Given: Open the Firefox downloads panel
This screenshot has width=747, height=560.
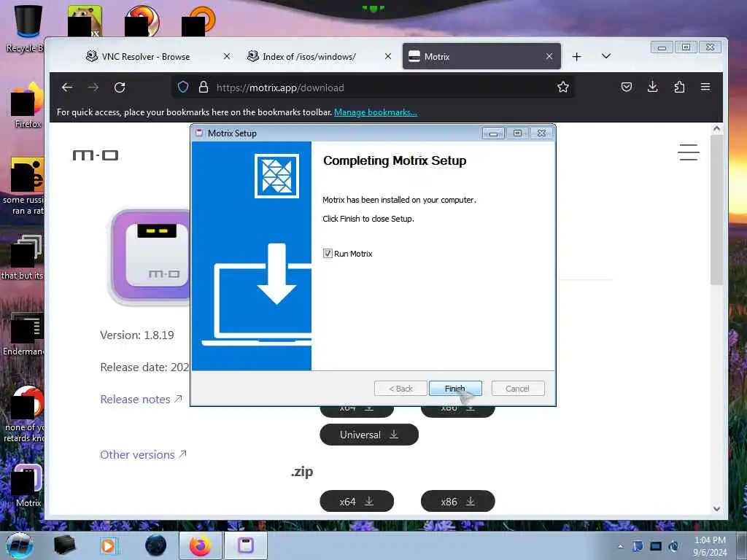Looking at the screenshot, I should point(653,87).
